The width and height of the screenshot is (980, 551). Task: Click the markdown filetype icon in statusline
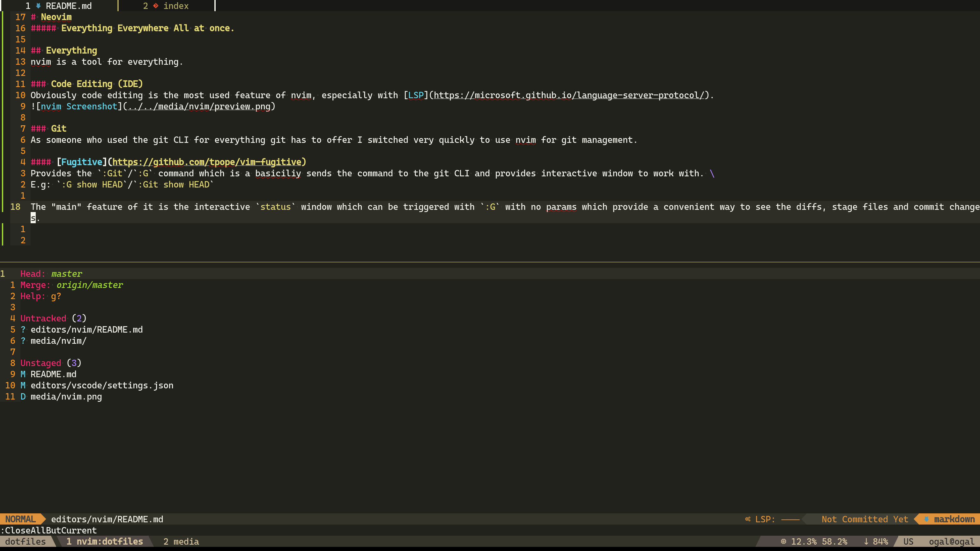926,519
